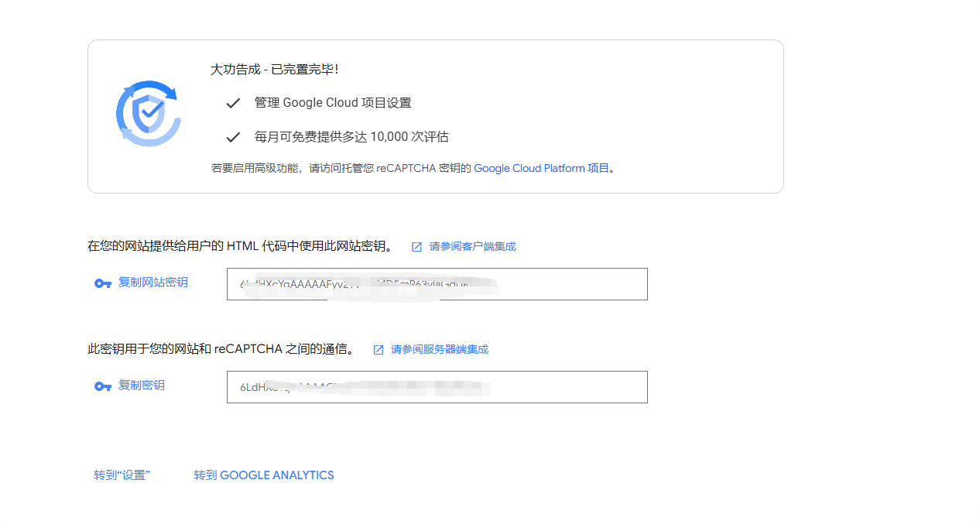Click the site key text field
The image size is (980, 521).
(x=437, y=284)
